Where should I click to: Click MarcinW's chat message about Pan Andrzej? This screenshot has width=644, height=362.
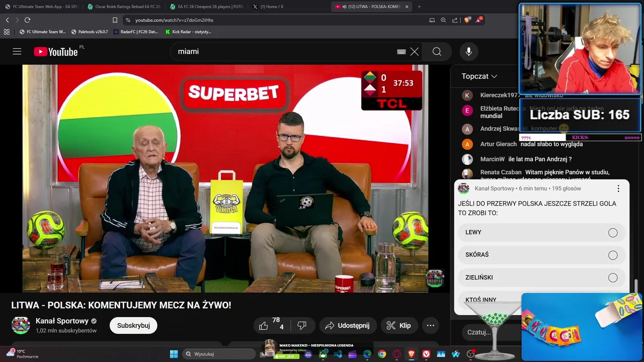(x=540, y=159)
